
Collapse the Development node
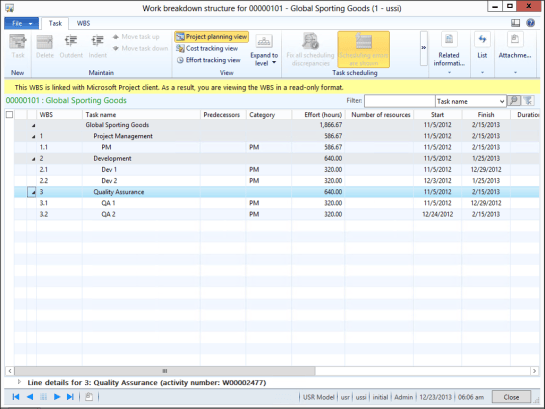(x=33, y=159)
